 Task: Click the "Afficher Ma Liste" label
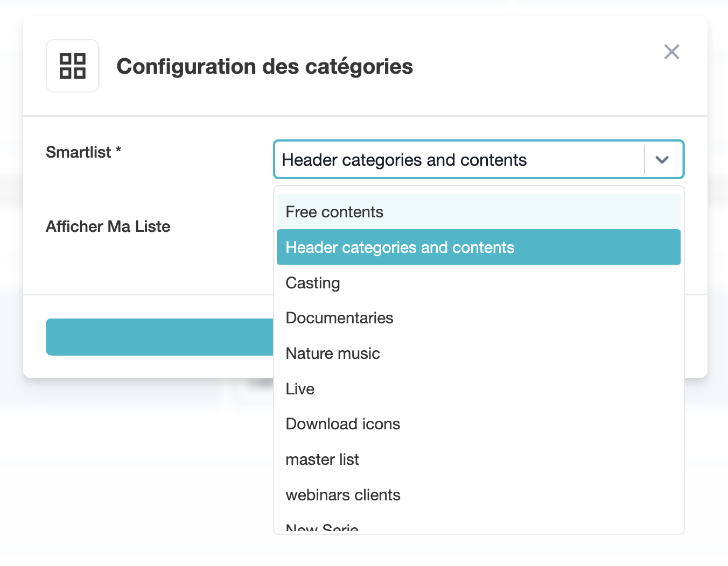[x=108, y=227]
